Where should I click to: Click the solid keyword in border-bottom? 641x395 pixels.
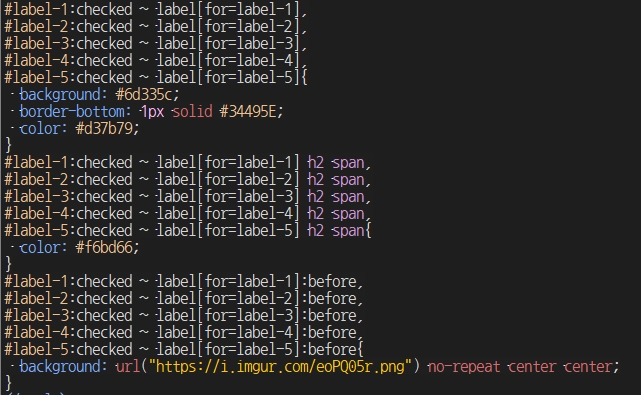click(192, 111)
